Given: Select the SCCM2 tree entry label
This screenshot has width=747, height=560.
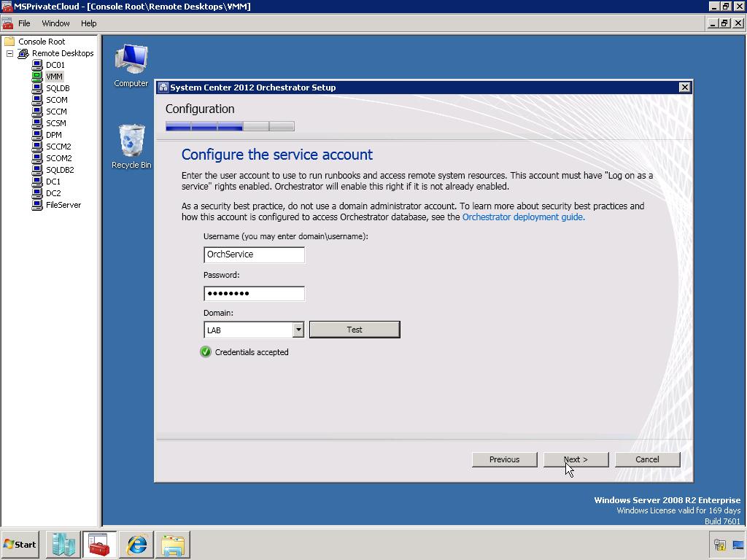Looking at the screenshot, I should point(58,146).
